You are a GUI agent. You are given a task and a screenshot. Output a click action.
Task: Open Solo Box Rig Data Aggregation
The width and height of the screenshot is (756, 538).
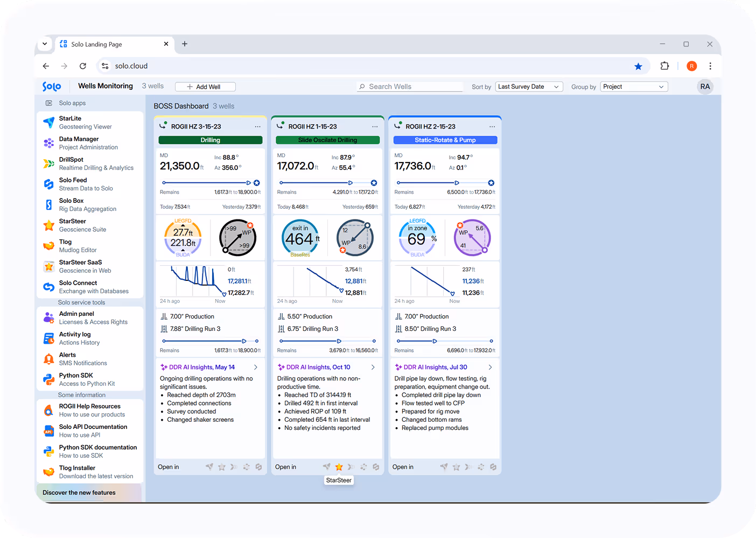(89, 205)
